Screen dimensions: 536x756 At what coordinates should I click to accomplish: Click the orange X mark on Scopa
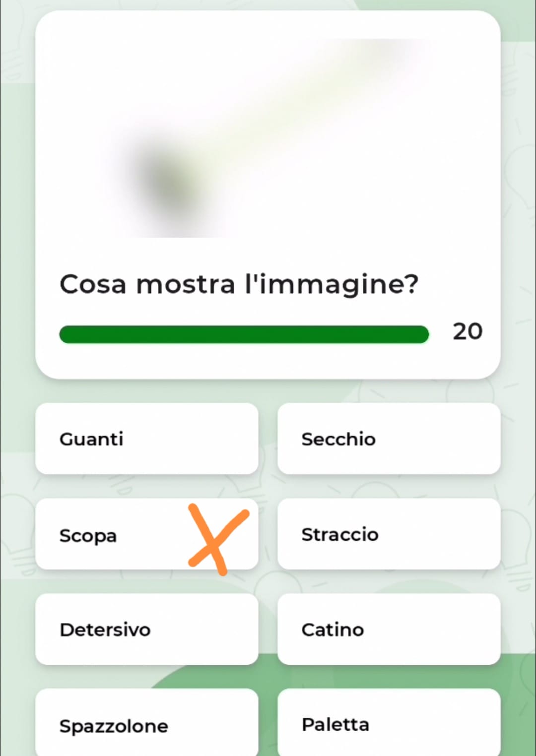pos(217,539)
